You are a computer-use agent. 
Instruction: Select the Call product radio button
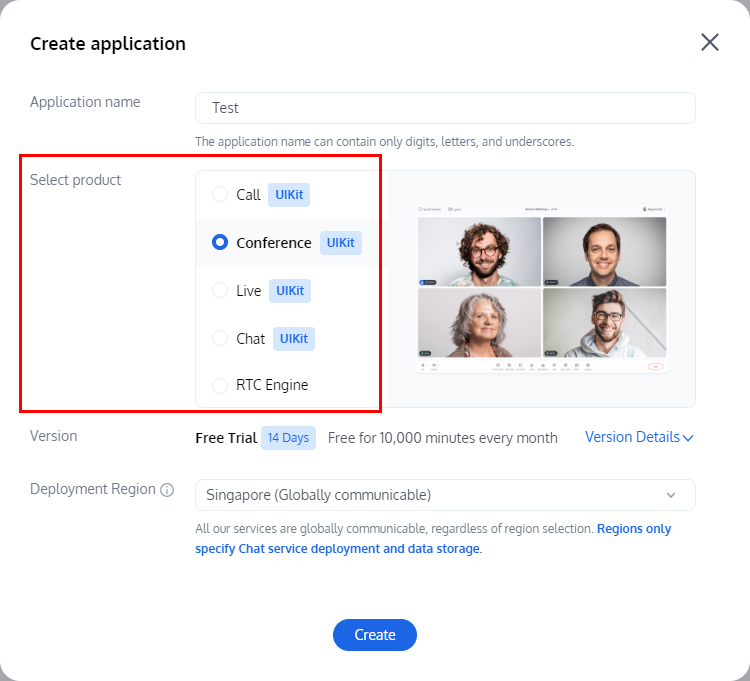220,195
